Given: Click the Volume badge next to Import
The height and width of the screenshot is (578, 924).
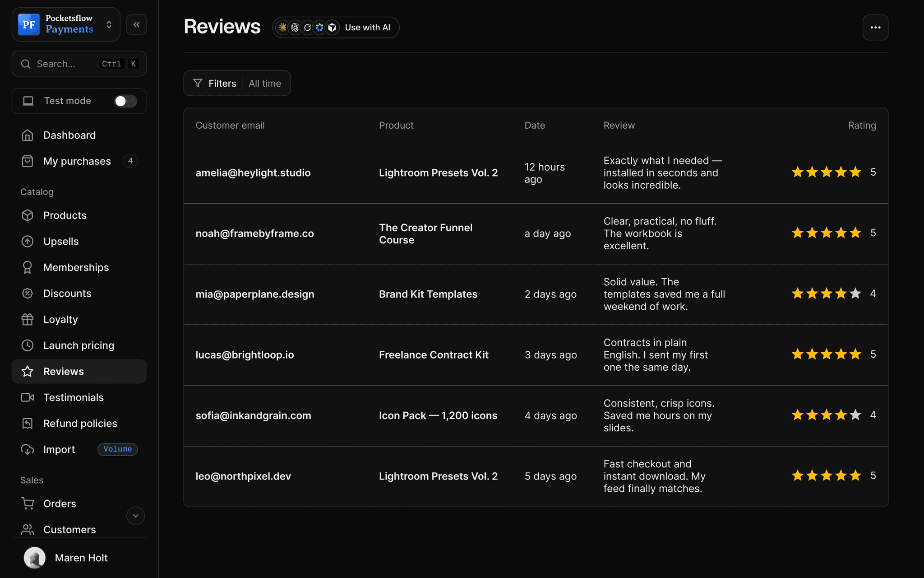Looking at the screenshot, I should (117, 449).
